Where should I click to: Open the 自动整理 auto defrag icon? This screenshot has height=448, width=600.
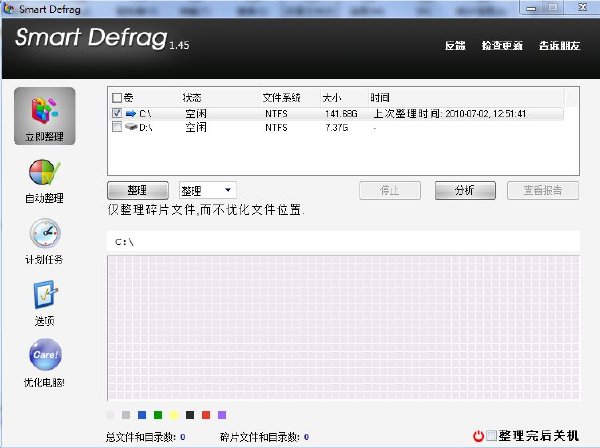click(44, 173)
